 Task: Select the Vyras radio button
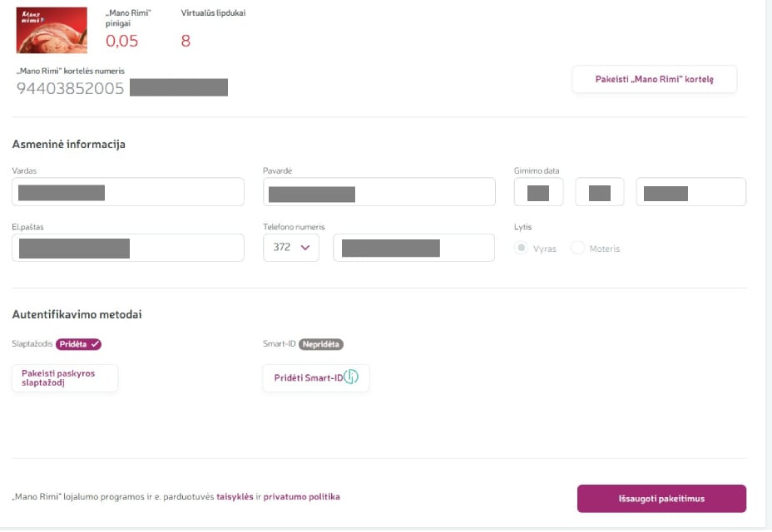point(522,248)
